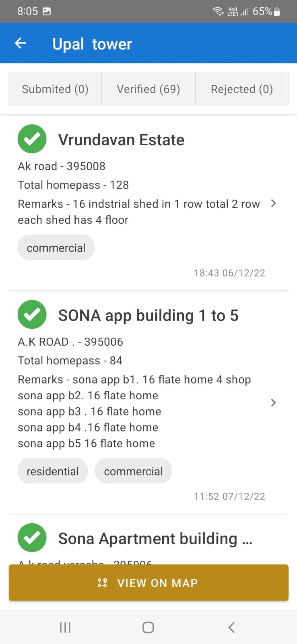Tap Sona Apartment building green checkmark
The width and height of the screenshot is (297, 644).
point(32,538)
